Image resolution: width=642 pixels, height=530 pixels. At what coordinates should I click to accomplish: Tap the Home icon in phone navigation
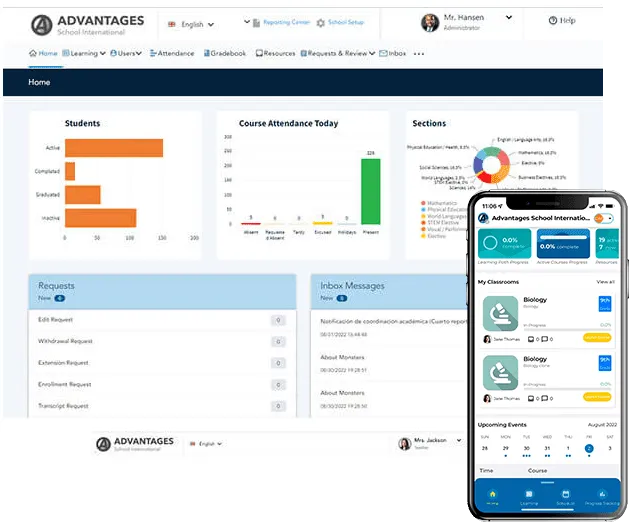[492, 496]
